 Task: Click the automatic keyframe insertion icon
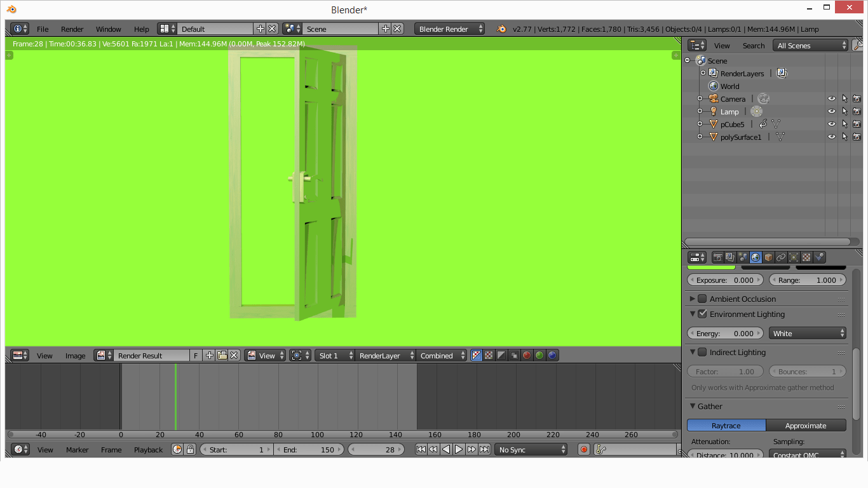(600, 449)
